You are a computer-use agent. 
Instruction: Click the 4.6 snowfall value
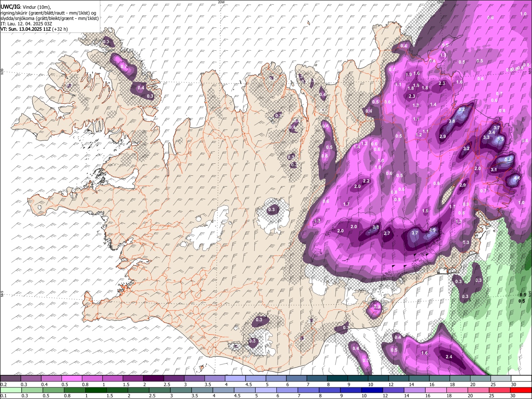tap(517, 178)
